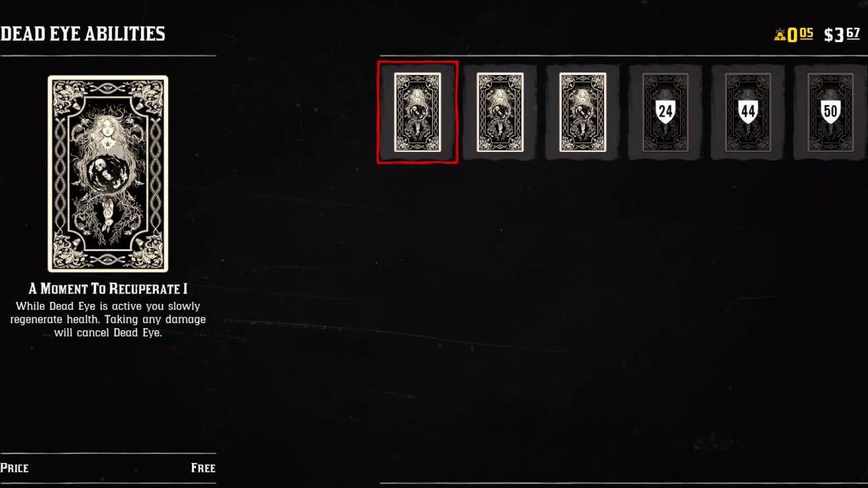This screenshot has width=868, height=488.
Task: Click the Dead Eye ability description text
Action: (108, 319)
